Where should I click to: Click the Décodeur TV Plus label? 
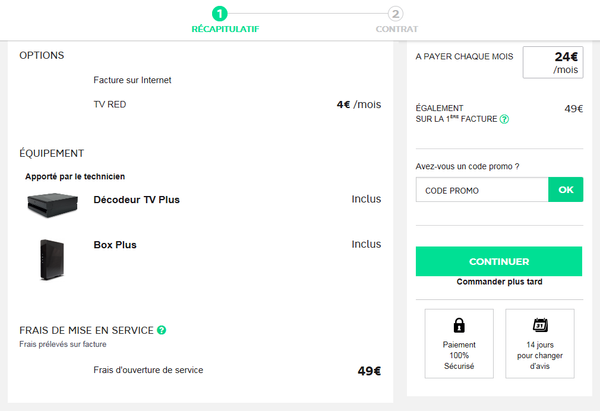[x=136, y=200]
